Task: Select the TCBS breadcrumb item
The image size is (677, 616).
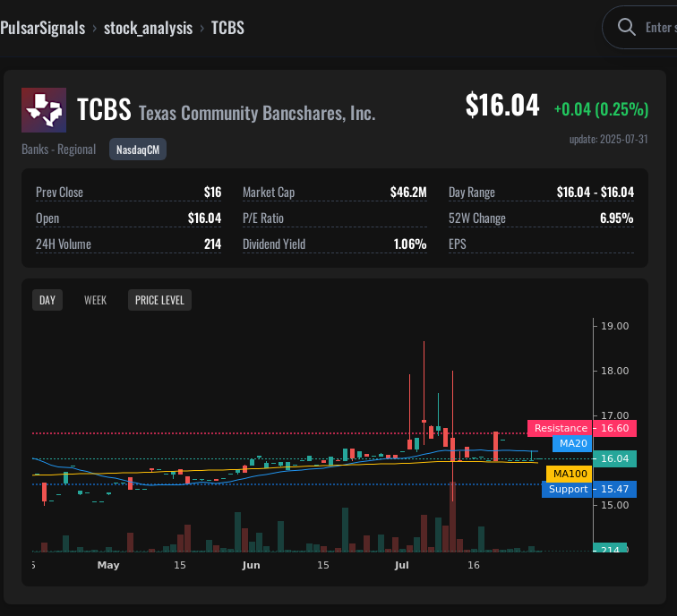Action: click(x=227, y=28)
